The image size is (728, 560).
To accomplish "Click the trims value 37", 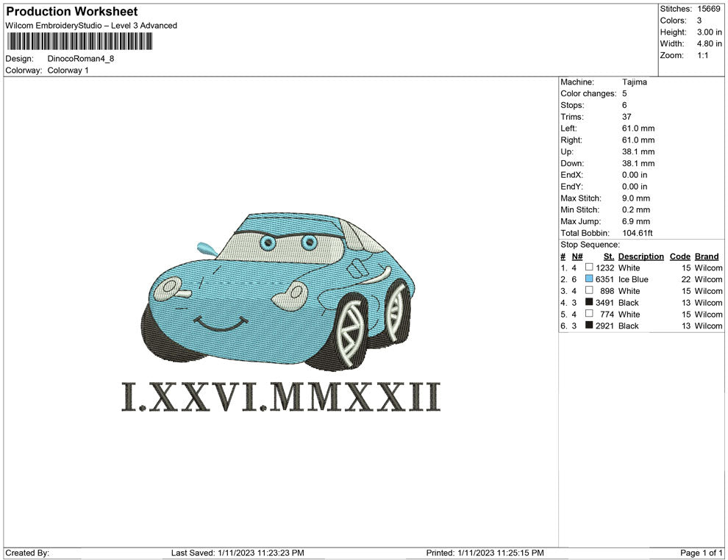I will coord(627,116).
